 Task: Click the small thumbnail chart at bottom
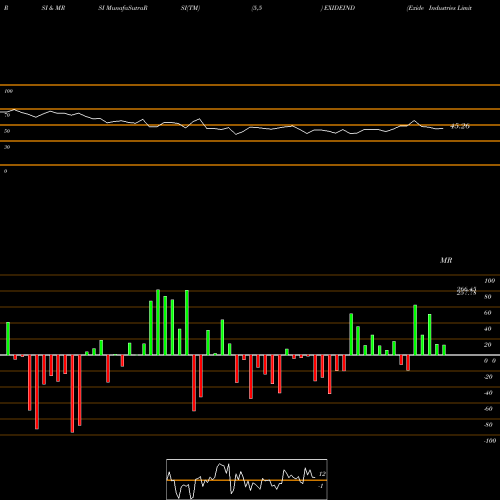247,479
